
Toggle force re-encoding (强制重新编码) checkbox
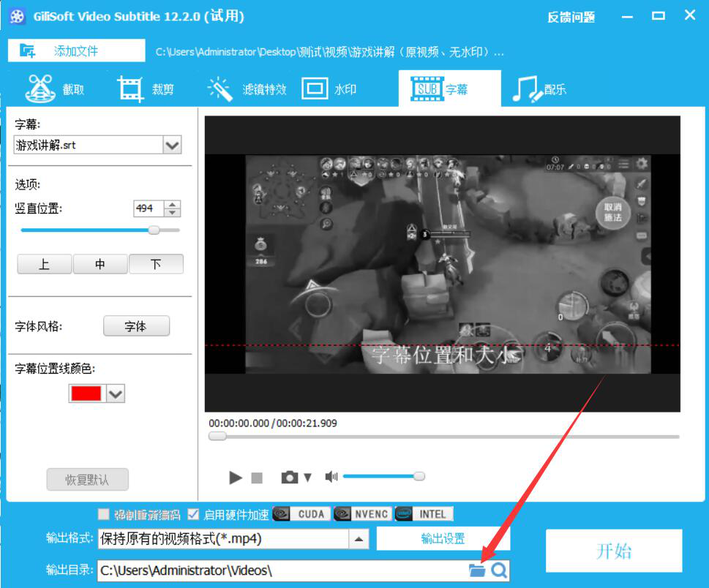[104, 514]
